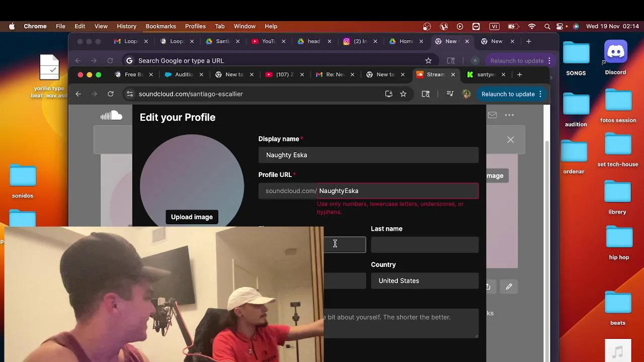644x362 pixels.
Task: Close the banner with X icon
Action: point(511,140)
